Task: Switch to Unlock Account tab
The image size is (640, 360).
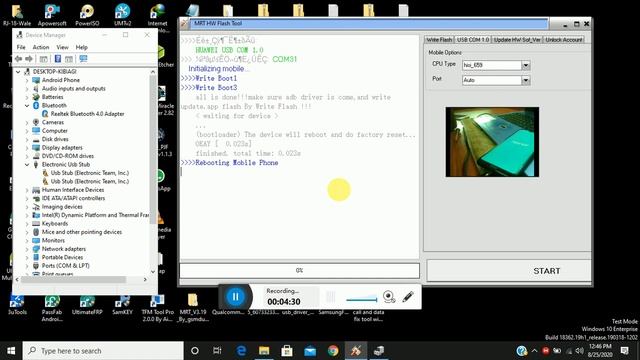Action: (x=564, y=40)
